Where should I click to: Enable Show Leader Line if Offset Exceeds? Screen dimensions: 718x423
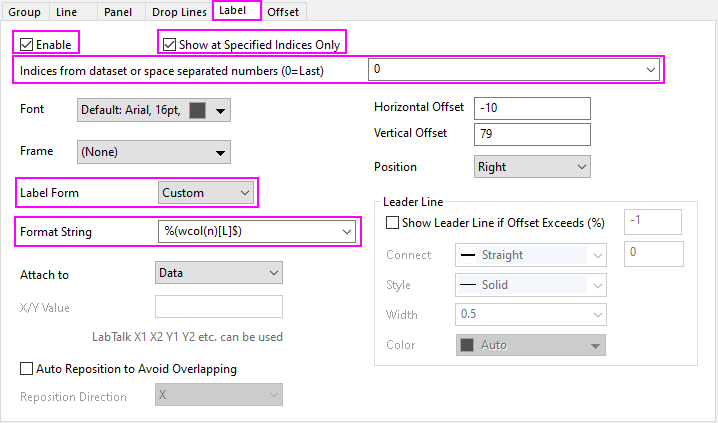tap(392, 223)
